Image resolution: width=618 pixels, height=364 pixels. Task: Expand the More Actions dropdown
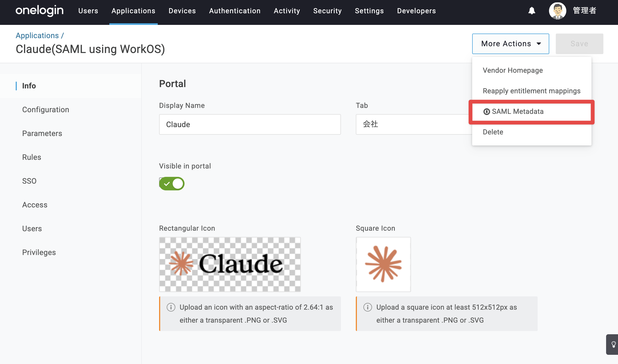click(x=511, y=44)
